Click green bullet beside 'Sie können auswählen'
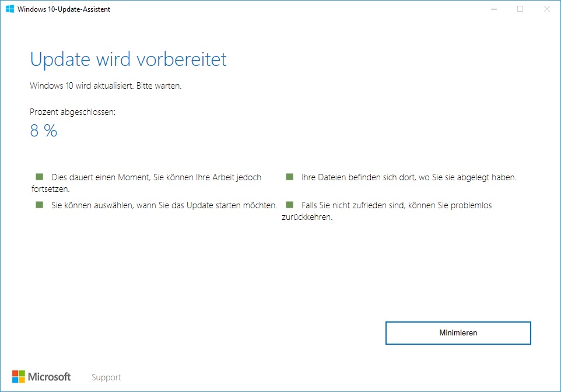This screenshot has height=392, width=561. tap(39, 205)
